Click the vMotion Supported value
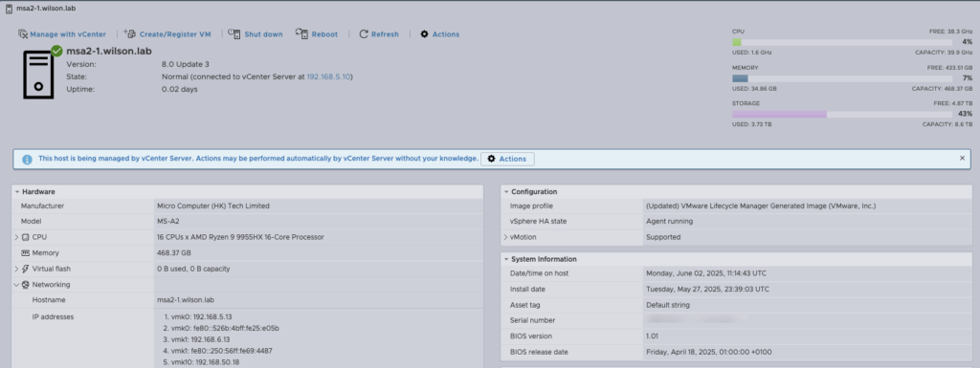980x368 pixels. click(663, 237)
